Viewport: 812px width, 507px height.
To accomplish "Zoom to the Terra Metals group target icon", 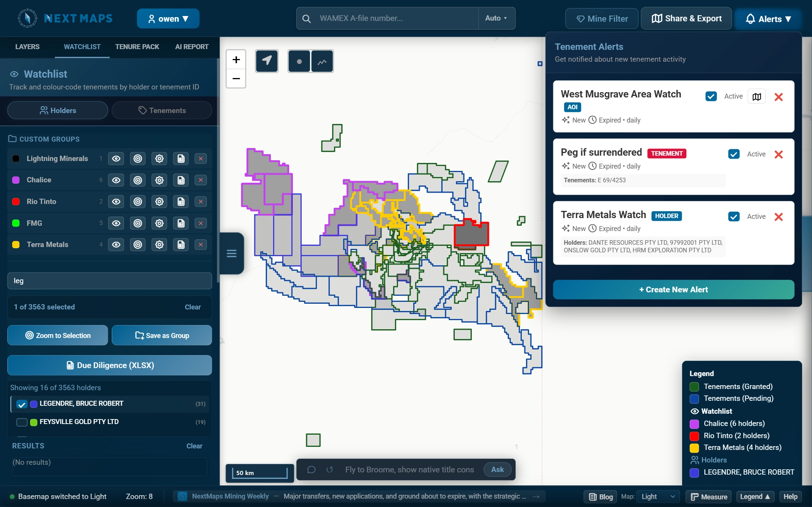I will coord(138,244).
